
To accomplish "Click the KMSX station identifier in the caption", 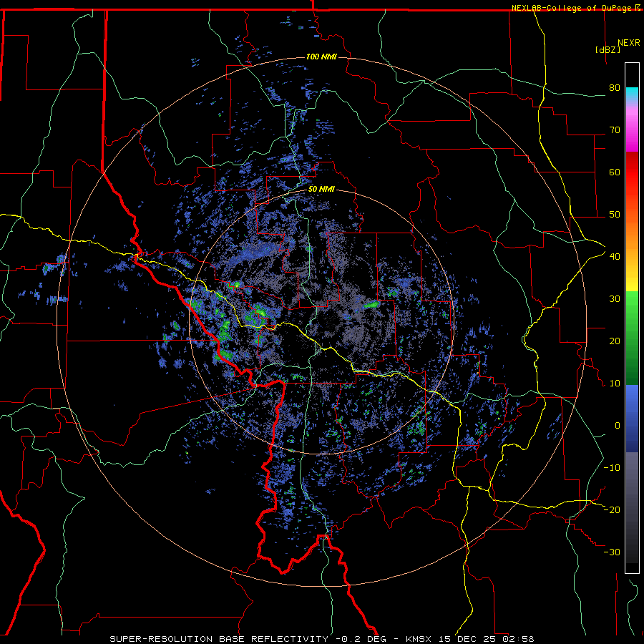I will tap(419, 639).
